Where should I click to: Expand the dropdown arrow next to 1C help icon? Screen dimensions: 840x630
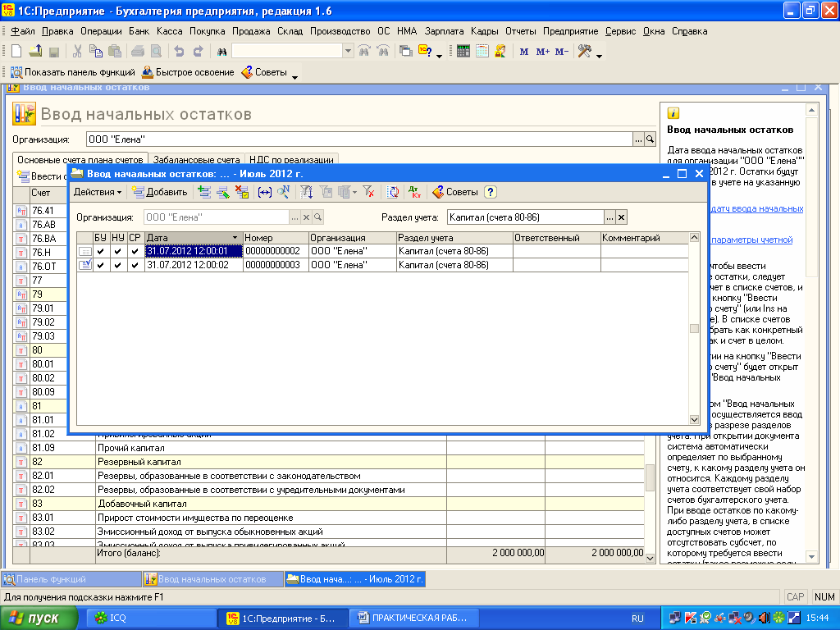coord(440,56)
